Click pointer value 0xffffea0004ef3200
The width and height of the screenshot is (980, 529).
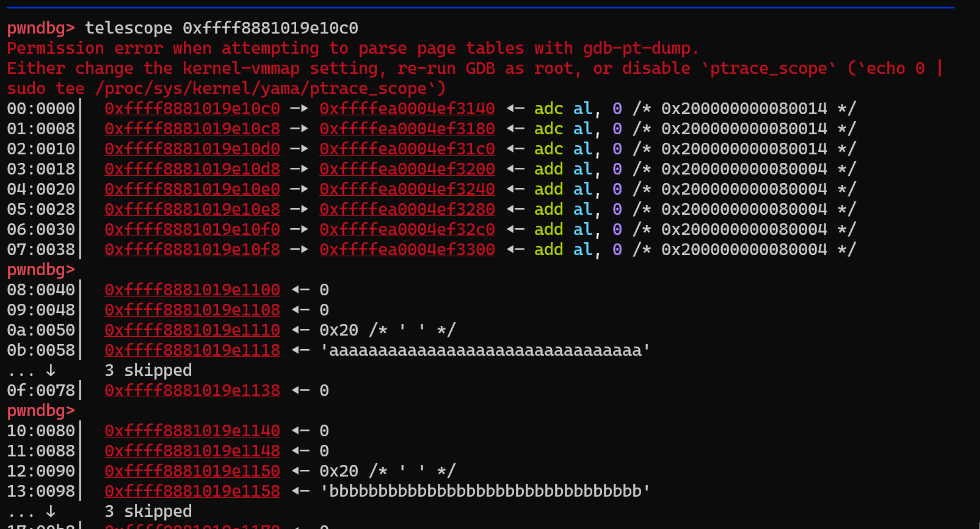(x=407, y=169)
